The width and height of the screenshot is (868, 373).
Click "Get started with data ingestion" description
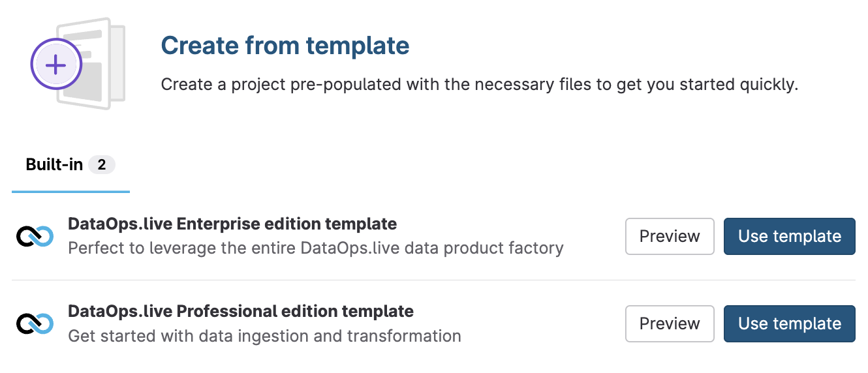[265, 336]
